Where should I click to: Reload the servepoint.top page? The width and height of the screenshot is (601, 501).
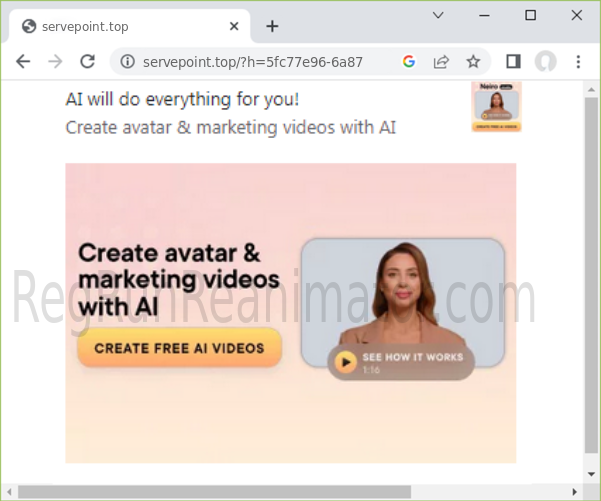[87, 61]
